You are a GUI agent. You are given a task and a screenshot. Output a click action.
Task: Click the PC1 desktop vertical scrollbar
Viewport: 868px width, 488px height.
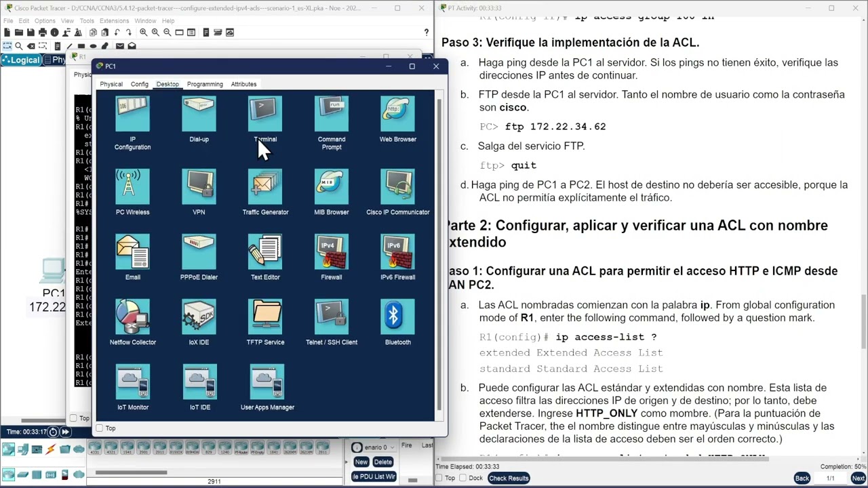point(439,254)
